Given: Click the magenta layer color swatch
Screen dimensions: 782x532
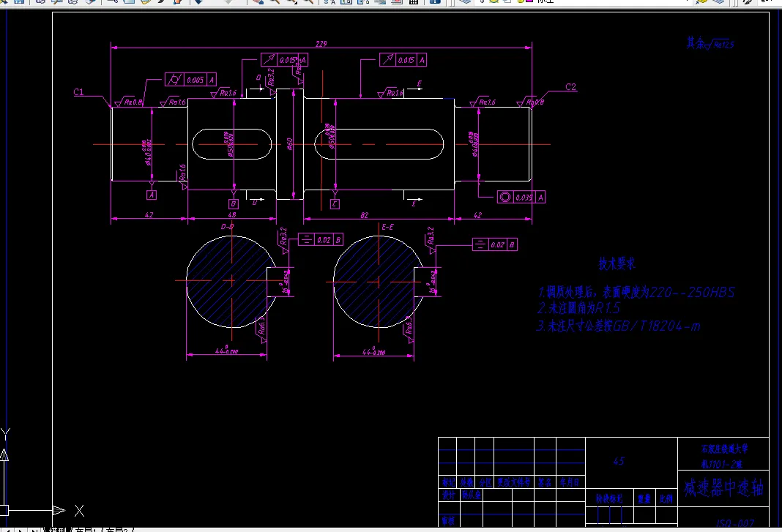Looking at the screenshot, I should tap(529, 1).
